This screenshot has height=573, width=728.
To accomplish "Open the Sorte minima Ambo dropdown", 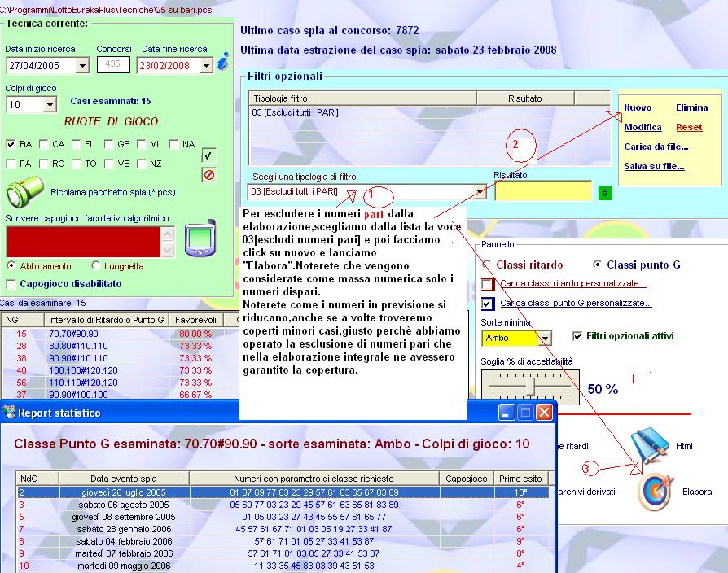I will pyautogui.click(x=545, y=338).
